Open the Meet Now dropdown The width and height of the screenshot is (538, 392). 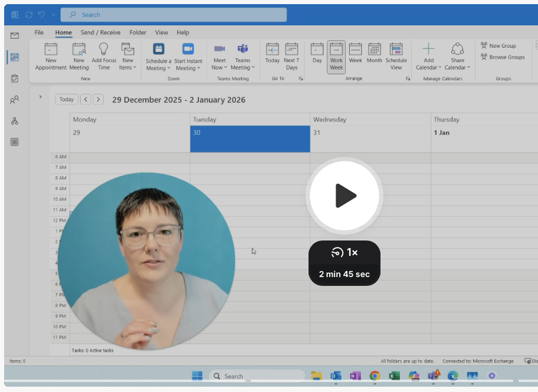219,64
